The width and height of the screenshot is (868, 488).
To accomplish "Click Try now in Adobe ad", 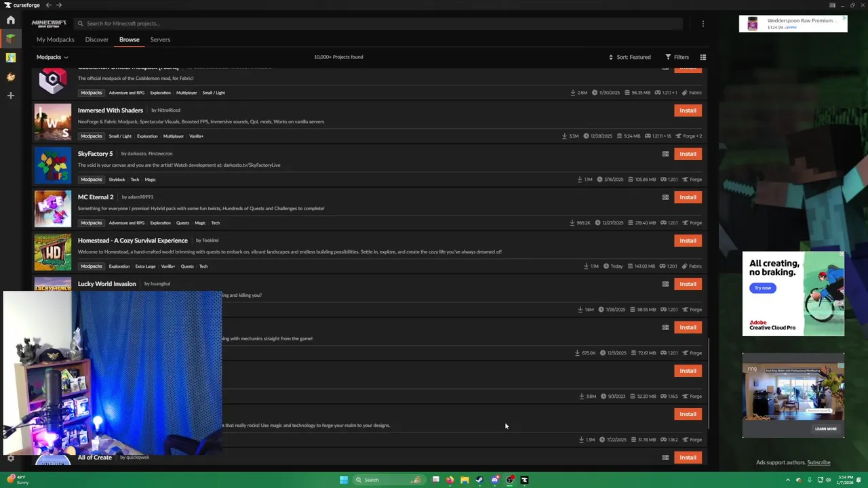I will (x=763, y=288).
